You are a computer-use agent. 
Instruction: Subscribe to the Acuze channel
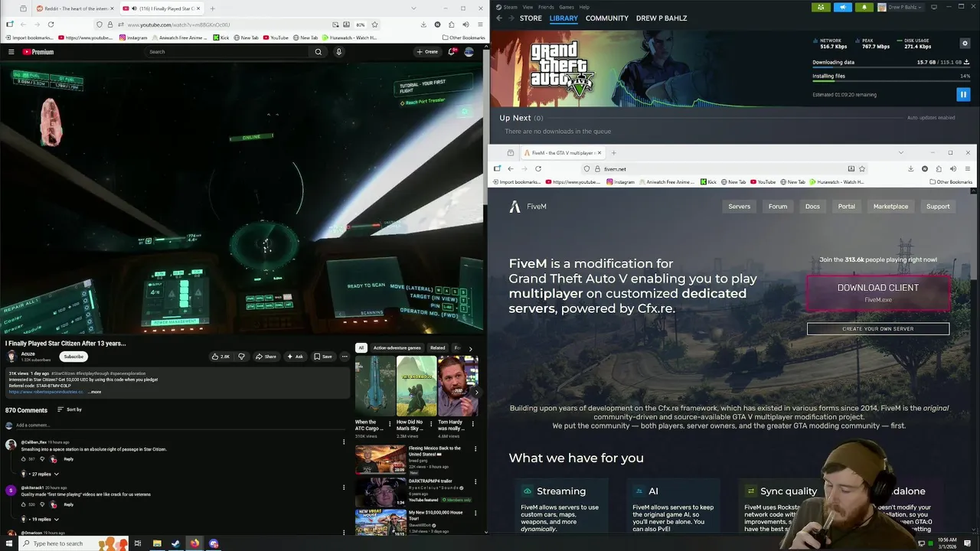73,357
